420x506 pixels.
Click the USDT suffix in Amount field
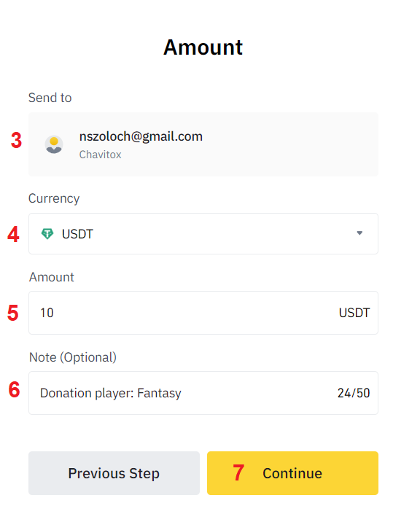(354, 313)
